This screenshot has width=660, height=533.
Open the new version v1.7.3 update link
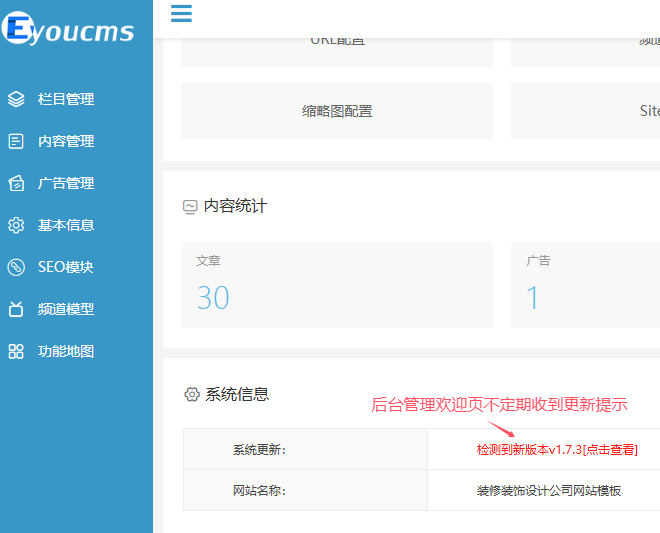[557, 450]
